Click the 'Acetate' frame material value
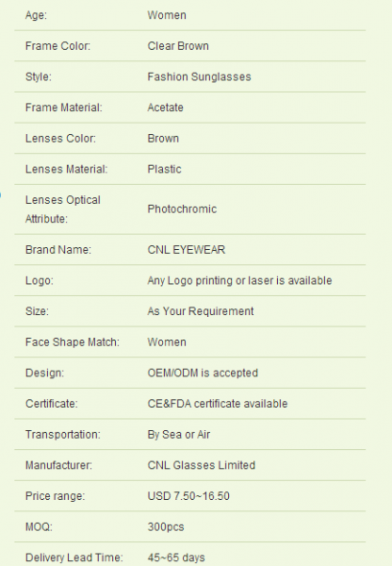The height and width of the screenshot is (566, 392). [x=165, y=108]
